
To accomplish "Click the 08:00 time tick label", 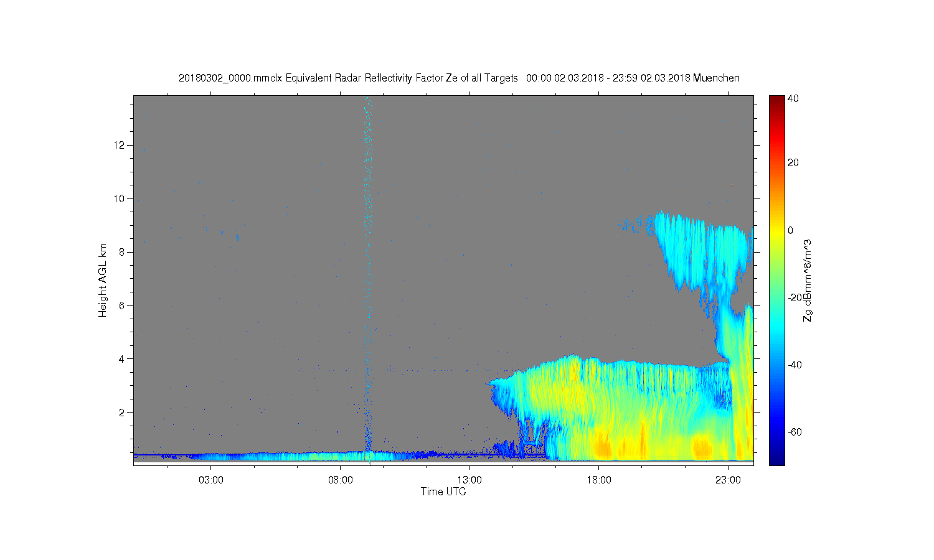I will coord(341,480).
